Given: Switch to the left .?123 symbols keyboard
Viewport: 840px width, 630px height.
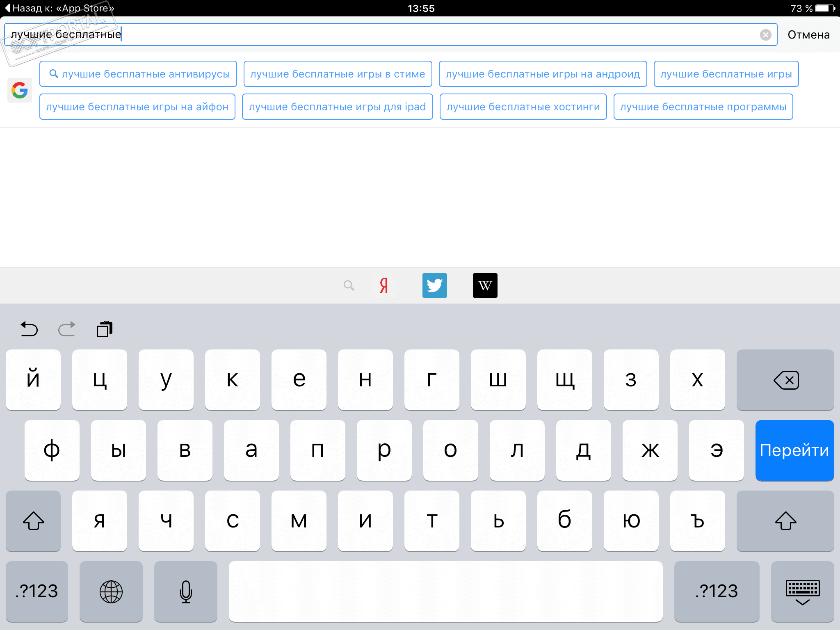Looking at the screenshot, I should pyautogui.click(x=37, y=591).
